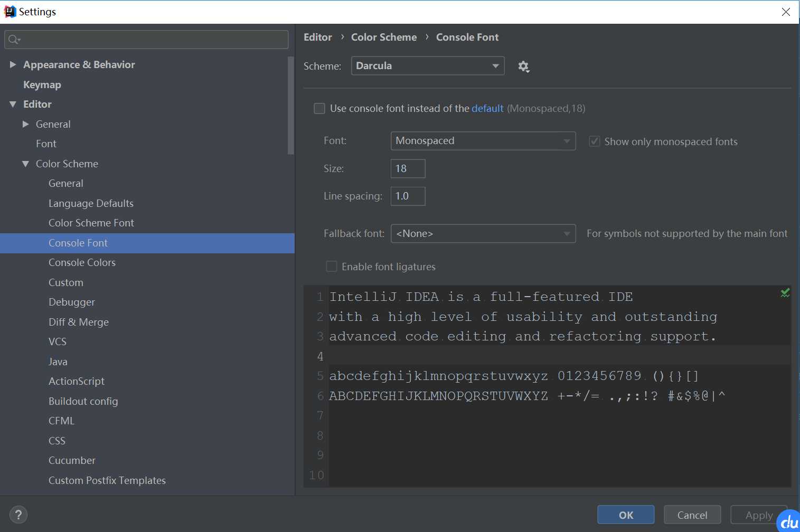Select CFML item
This screenshot has width=800, height=532.
click(62, 421)
